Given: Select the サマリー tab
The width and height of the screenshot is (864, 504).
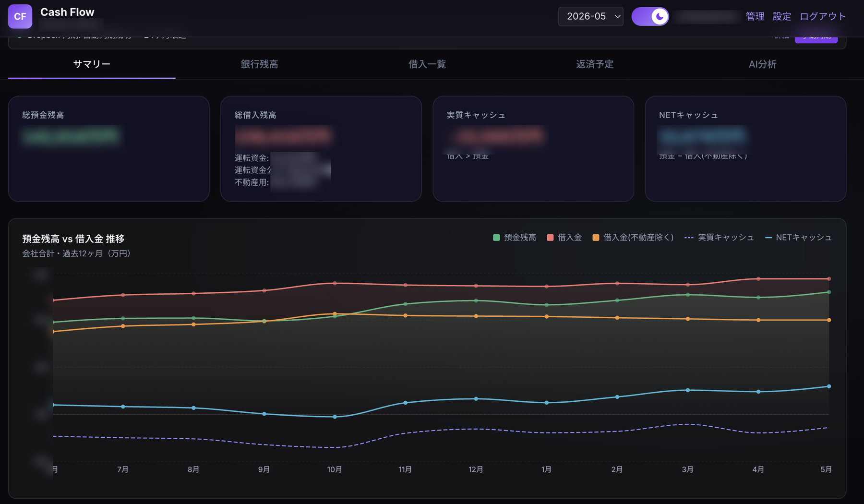Looking at the screenshot, I should [92, 64].
